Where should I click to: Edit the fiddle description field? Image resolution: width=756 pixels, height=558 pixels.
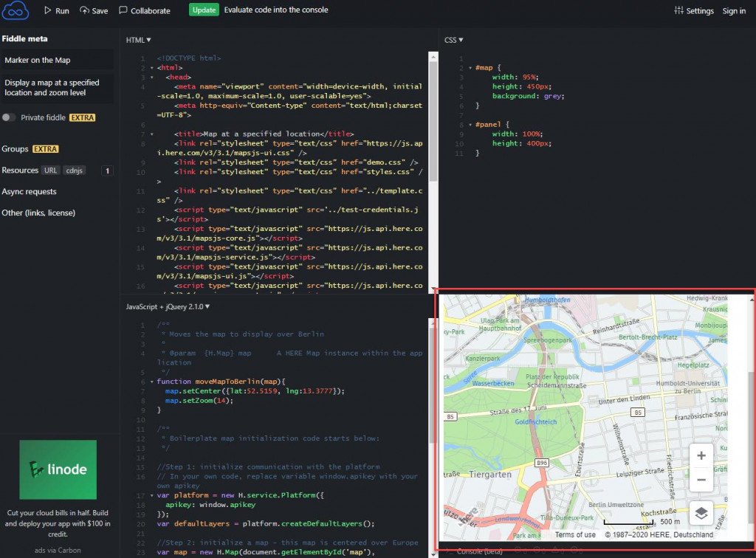point(58,88)
